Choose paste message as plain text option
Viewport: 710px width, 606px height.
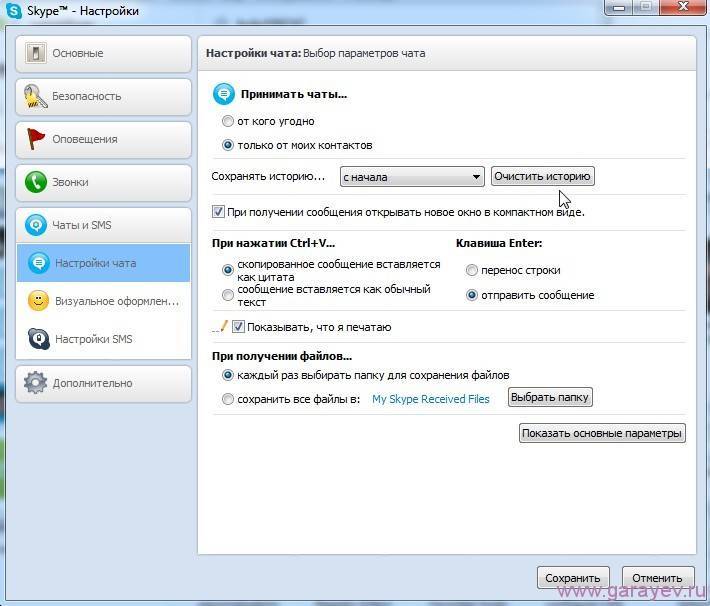tap(227, 295)
